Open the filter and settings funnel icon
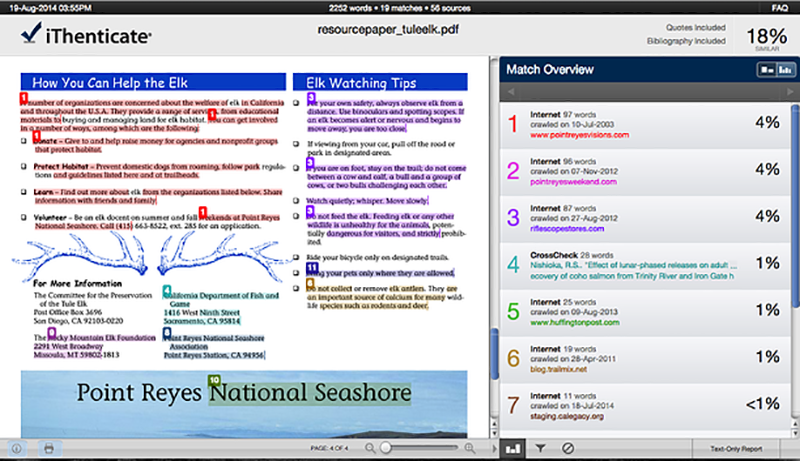Screen dimensions: 800x461 coord(539,449)
